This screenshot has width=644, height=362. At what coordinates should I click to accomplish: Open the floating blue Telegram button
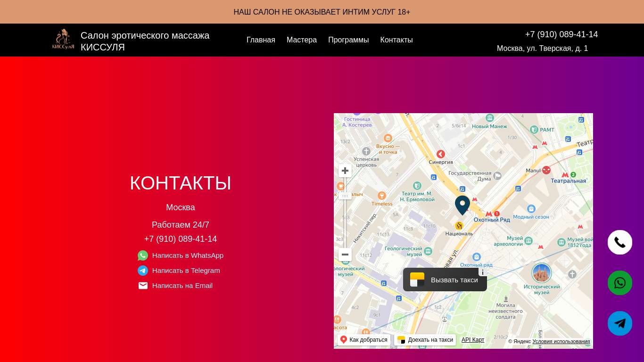pyautogui.click(x=619, y=323)
